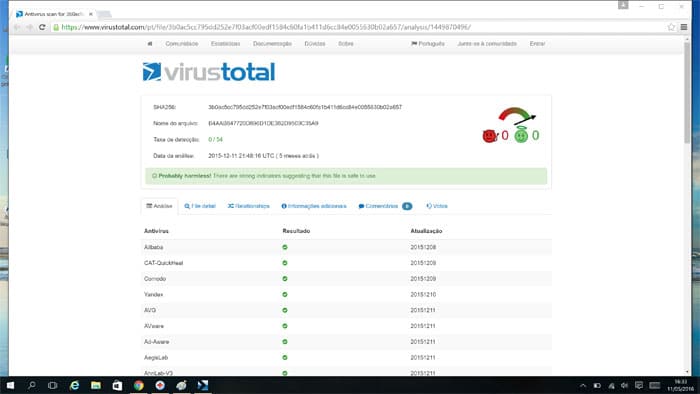Click the AegisLab row name
Screen dimensions: 700x394
pyautogui.click(x=156, y=358)
